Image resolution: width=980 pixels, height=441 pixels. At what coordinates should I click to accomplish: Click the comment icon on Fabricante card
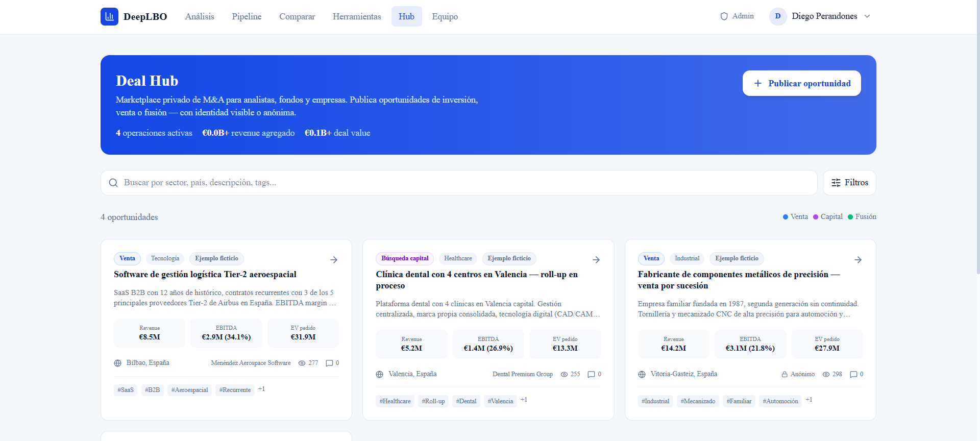(x=853, y=374)
